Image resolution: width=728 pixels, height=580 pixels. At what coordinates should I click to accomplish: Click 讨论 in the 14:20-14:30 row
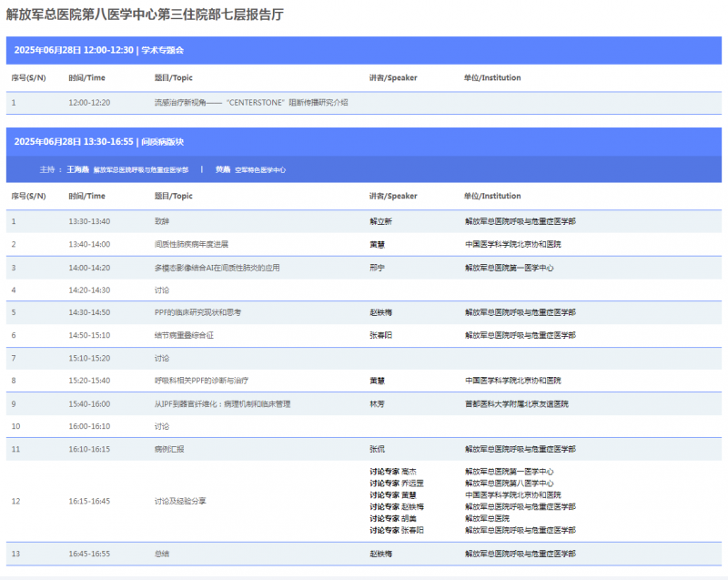[x=162, y=290]
